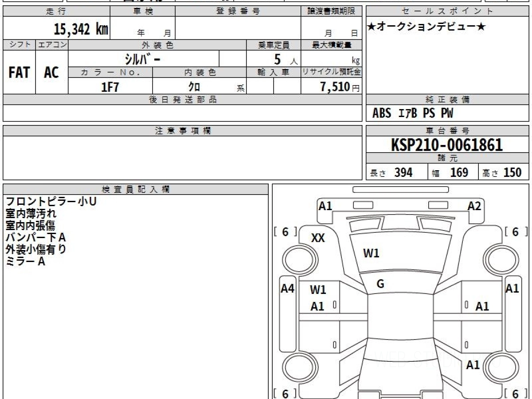Click the A1 mark directly below door W1
The width and height of the screenshot is (532, 399).
tap(317, 306)
